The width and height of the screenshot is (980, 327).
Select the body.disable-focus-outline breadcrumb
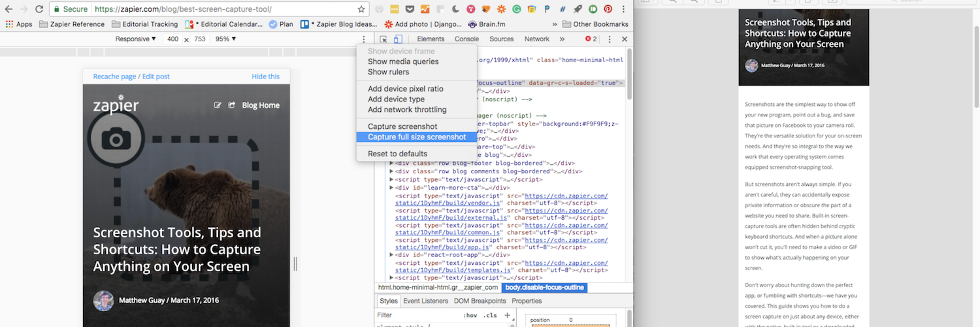point(544,288)
